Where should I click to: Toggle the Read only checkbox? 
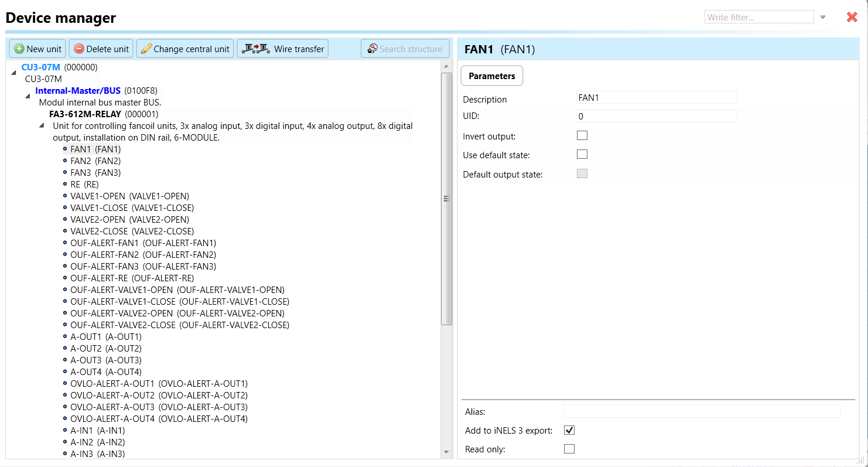[x=569, y=449]
